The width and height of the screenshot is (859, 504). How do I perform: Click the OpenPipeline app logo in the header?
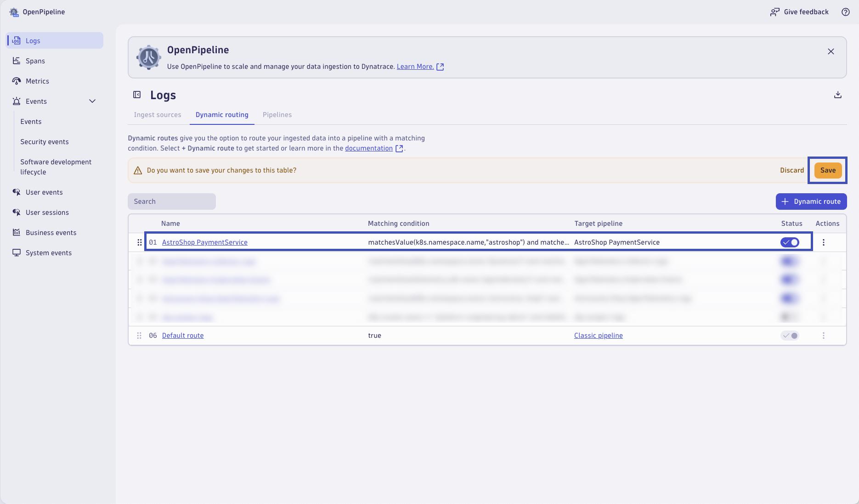point(14,12)
